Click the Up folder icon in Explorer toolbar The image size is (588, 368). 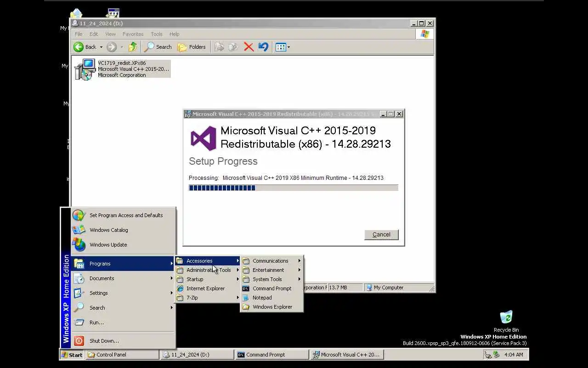(133, 47)
